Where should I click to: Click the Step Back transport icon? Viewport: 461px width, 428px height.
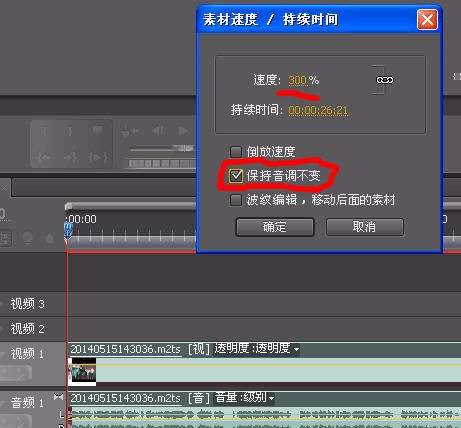tap(157, 131)
